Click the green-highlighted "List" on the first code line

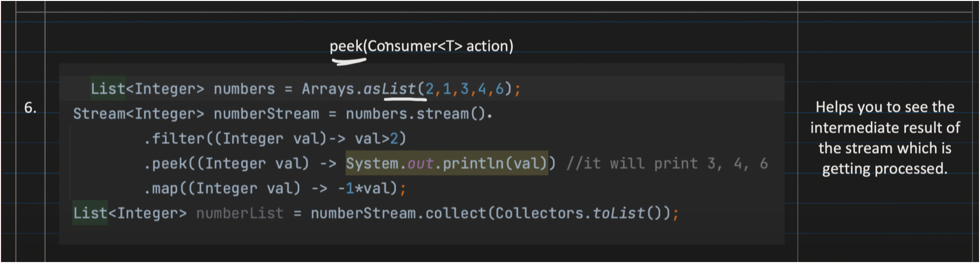[108, 89]
